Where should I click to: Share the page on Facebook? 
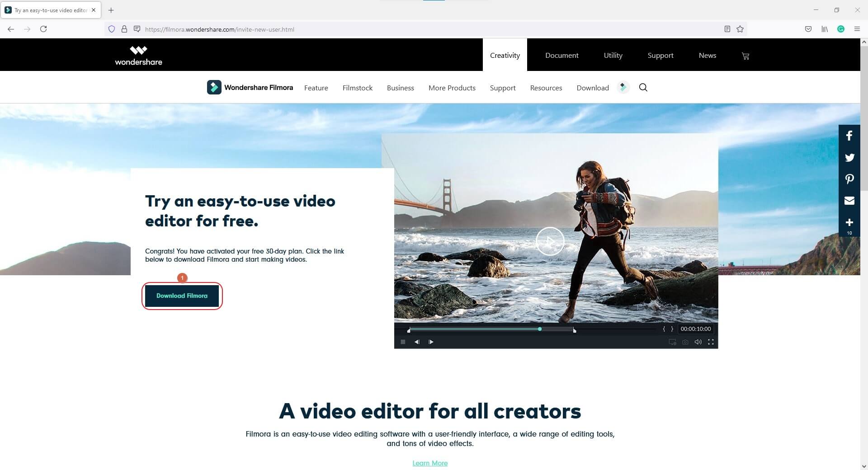click(849, 136)
